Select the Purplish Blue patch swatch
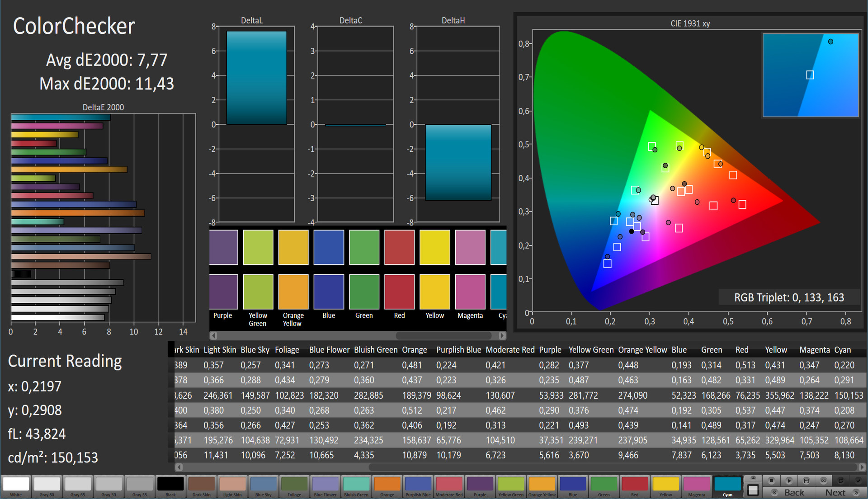The image size is (868, 499). [x=418, y=486]
